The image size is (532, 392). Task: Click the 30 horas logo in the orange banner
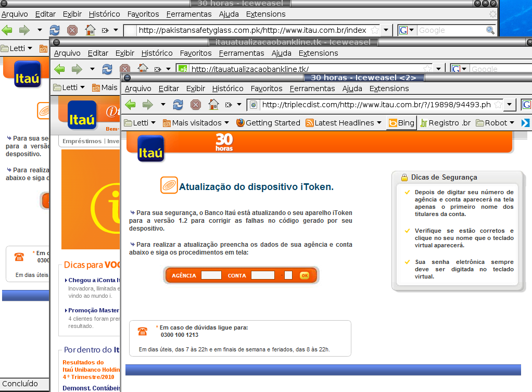pos(224,142)
